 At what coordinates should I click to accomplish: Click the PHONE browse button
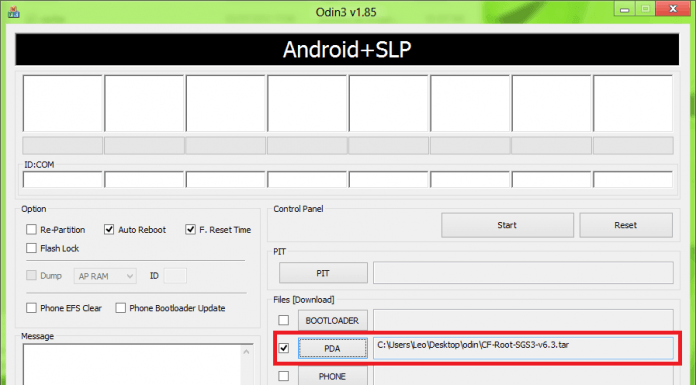click(x=332, y=376)
